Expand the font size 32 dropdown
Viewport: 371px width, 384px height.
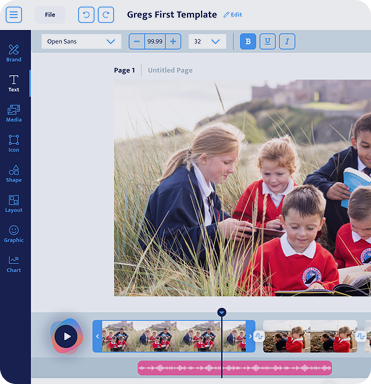207,41
